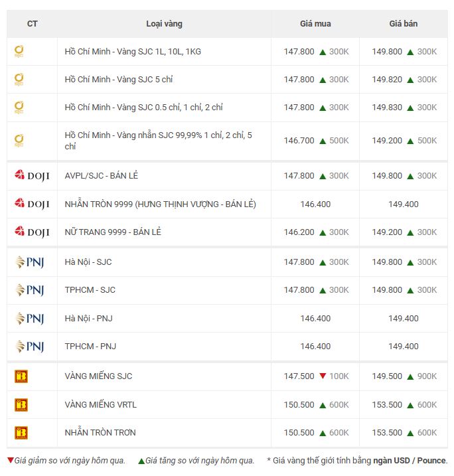Click the green up arrow next to 900K

coord(410,376)
